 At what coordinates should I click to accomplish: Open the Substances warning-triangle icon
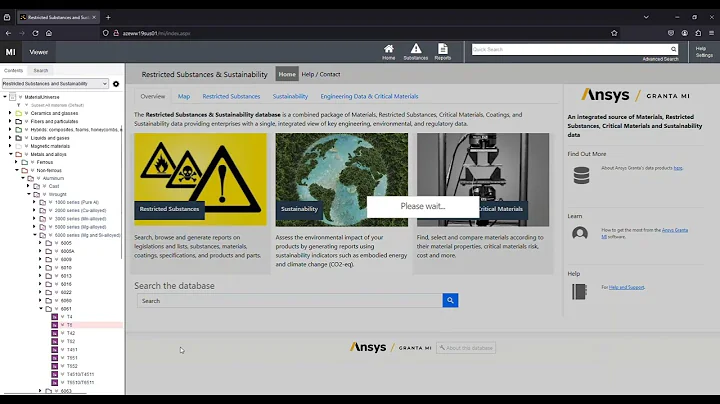click(x=416, y=51)
